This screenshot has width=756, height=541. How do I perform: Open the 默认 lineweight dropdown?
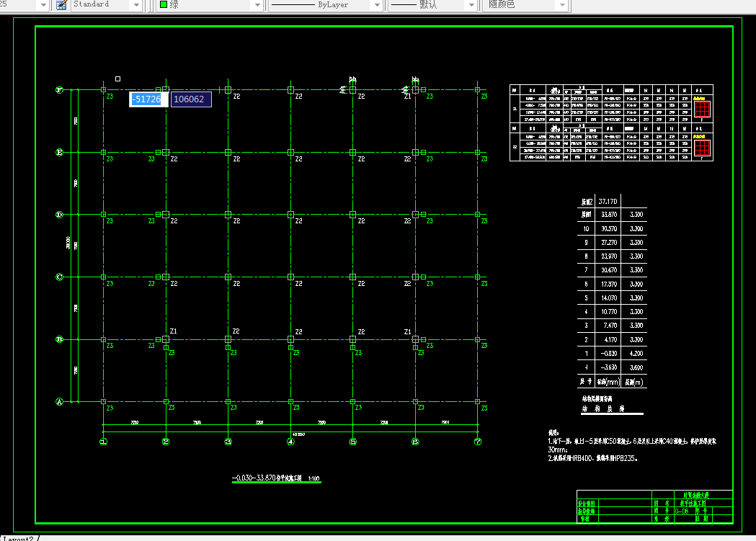pos(471,5)
